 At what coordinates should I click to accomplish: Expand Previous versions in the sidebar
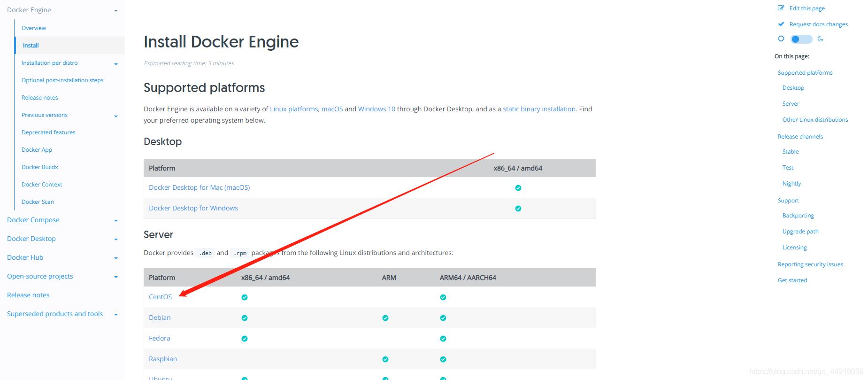(x=115, y=116)
